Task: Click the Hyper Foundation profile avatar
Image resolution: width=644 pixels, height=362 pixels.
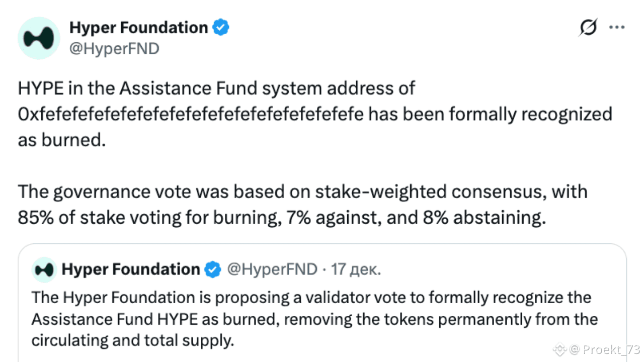Action: (39, 38)
